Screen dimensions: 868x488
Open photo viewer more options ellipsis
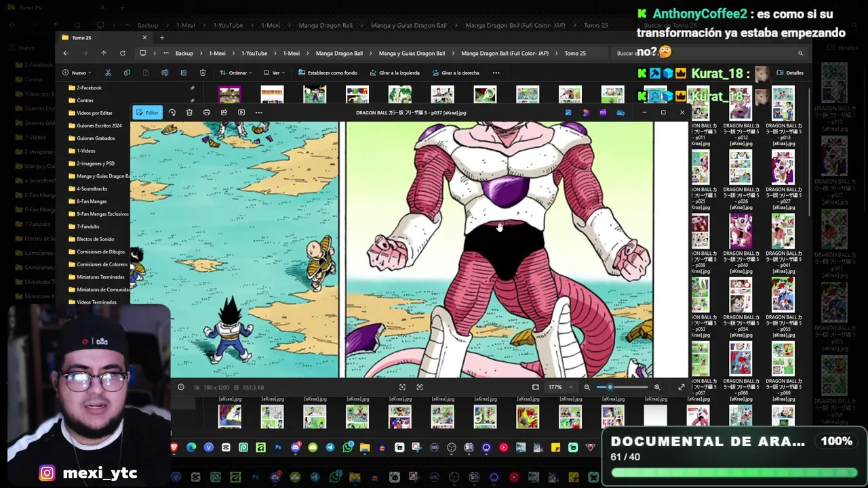tap(258, 113)
